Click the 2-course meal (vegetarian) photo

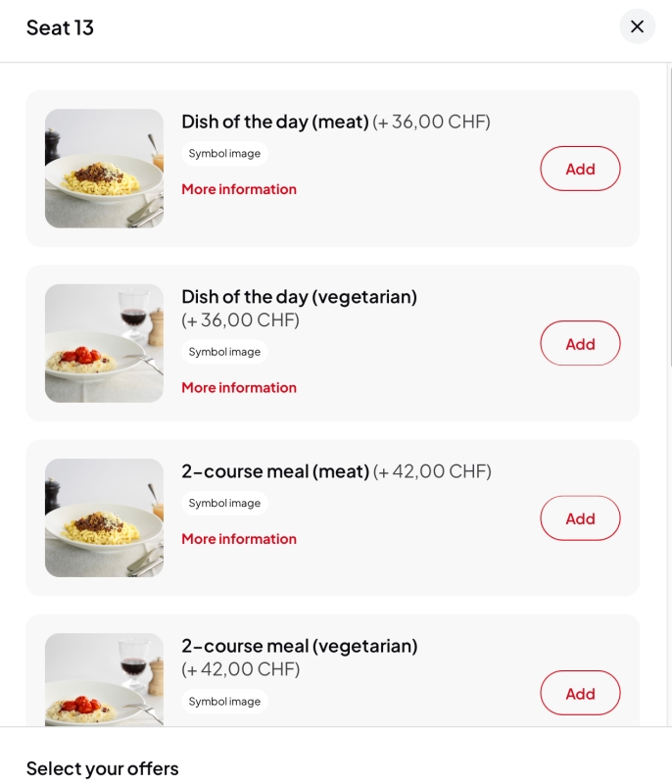click(x=104, y=680)
